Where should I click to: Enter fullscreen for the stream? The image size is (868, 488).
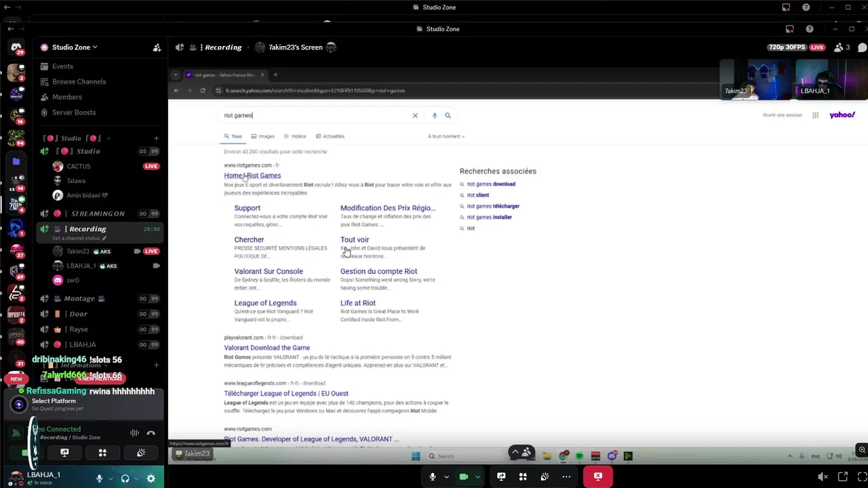click(862, 477)
